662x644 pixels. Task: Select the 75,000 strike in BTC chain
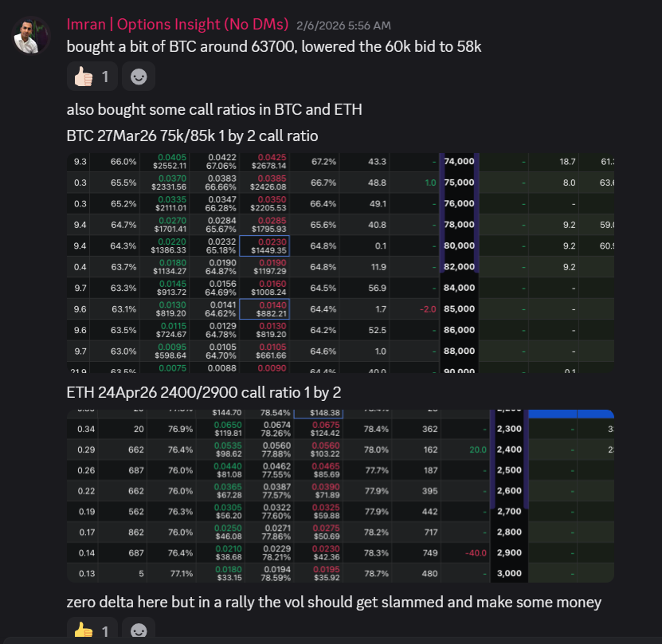460,183
